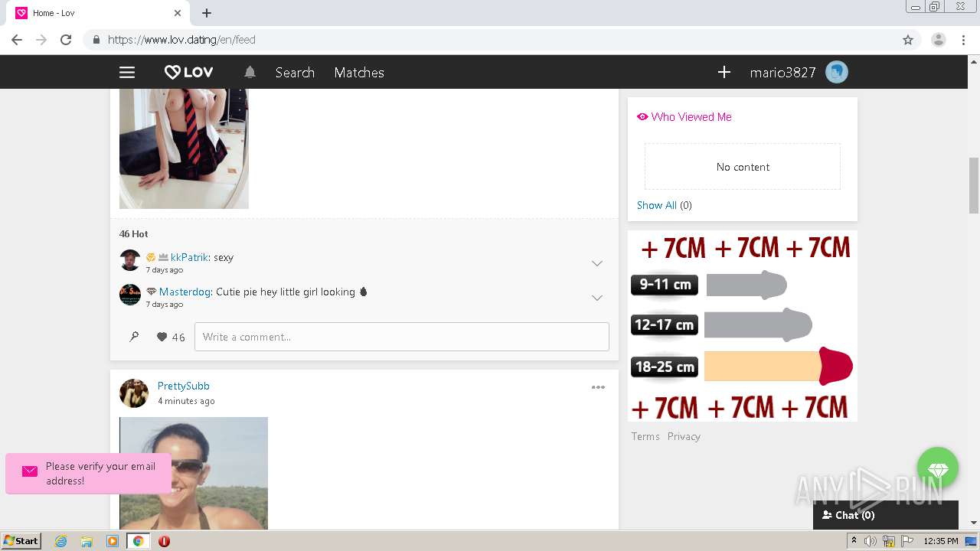This screenshot has height=551, width=980.
Task: View kkPatrik's comment avatar
Action: tap(130, 260)
